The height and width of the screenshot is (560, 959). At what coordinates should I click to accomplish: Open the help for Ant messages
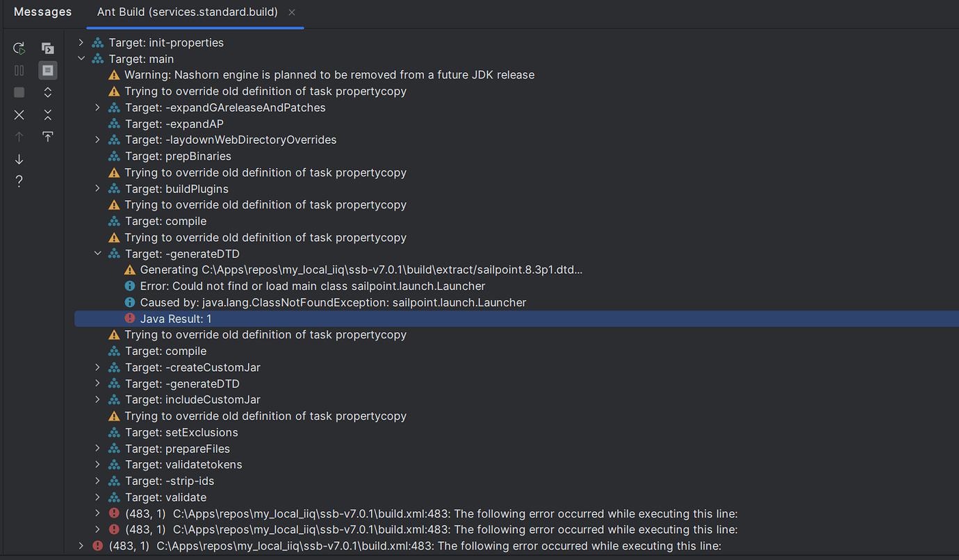pyautogui.click(x=19, y=181)
